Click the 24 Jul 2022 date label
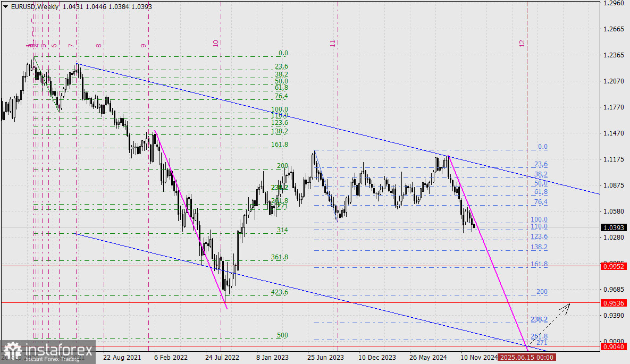 [222, 358]
